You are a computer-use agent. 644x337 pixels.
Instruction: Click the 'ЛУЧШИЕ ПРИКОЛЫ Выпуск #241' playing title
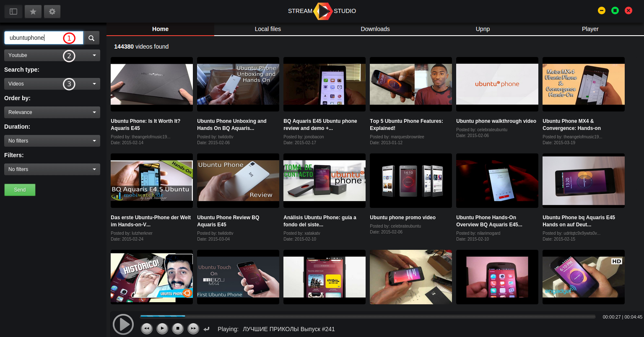(x=289, y=329)
